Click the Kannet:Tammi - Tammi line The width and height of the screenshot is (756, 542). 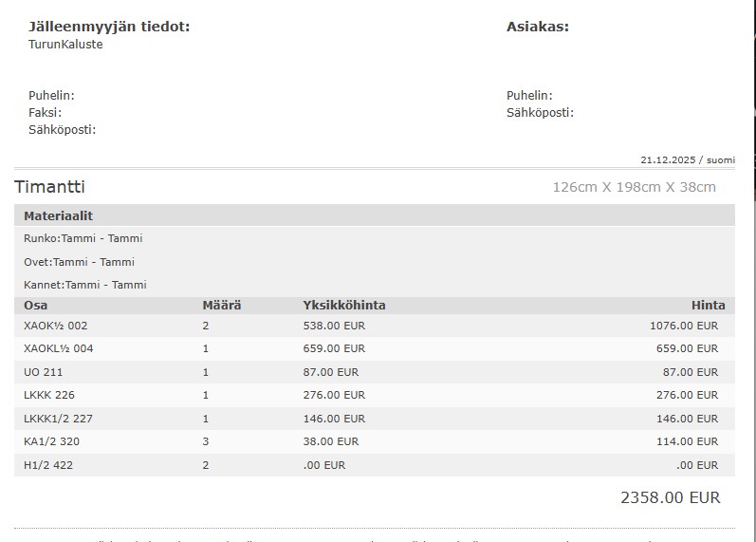[x=84, y=285]
